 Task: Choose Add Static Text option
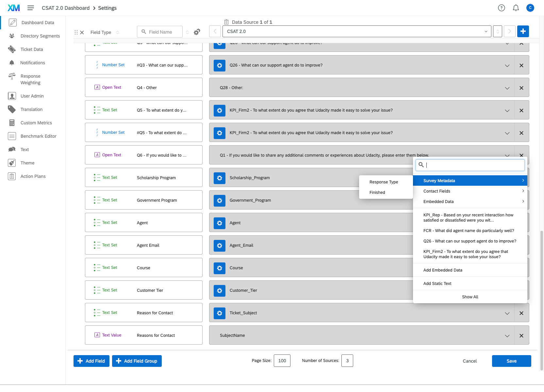[x=470, y=283]
